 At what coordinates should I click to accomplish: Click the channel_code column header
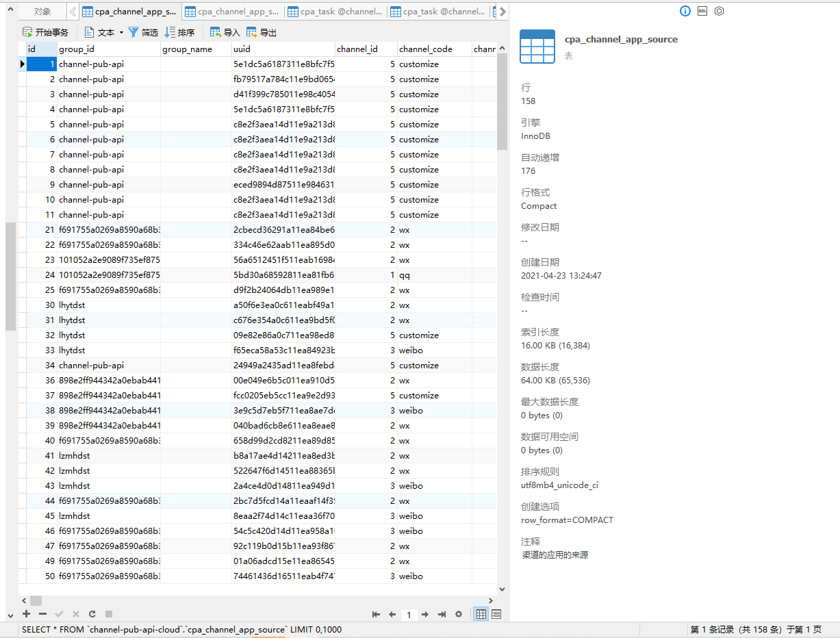click(x=435, y=49)
